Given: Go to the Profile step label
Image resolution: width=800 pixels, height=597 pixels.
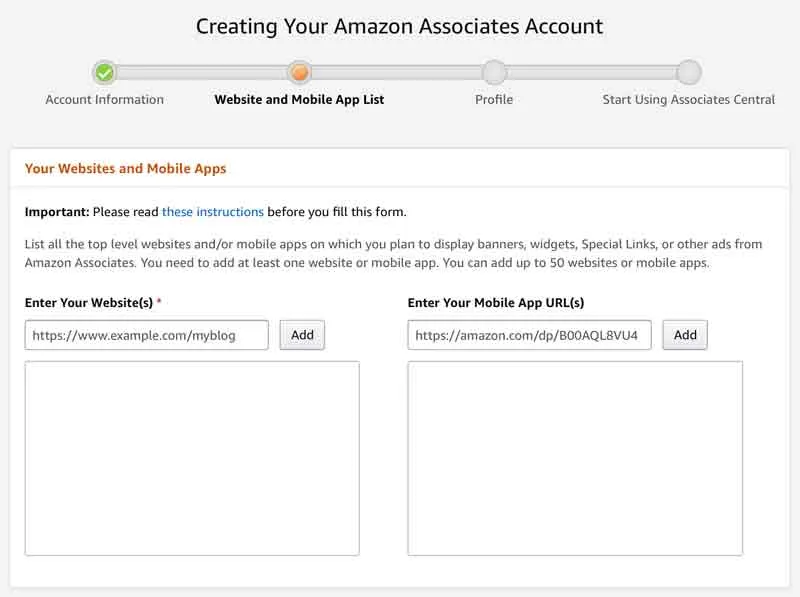Looking at the screenshot, I should [x=494, y=99].
